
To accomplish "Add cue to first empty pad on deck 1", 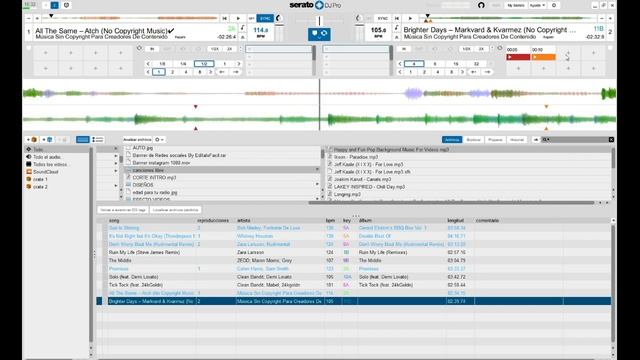I will (x=46, y=53).
